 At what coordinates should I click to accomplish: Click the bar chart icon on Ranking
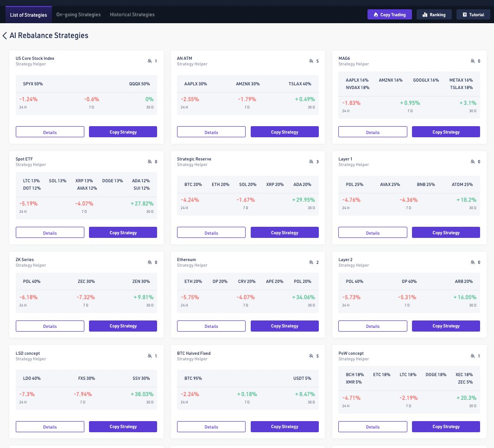[x=425, y=14]
